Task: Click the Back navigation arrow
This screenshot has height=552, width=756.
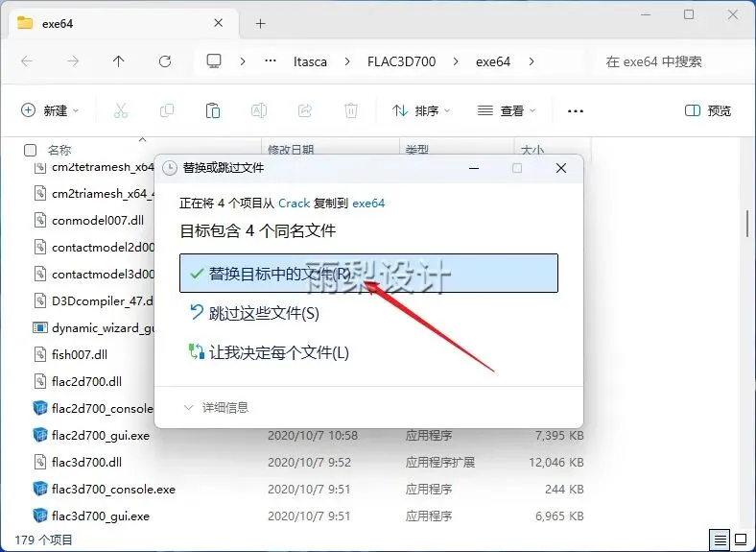Action: (27, 61)
